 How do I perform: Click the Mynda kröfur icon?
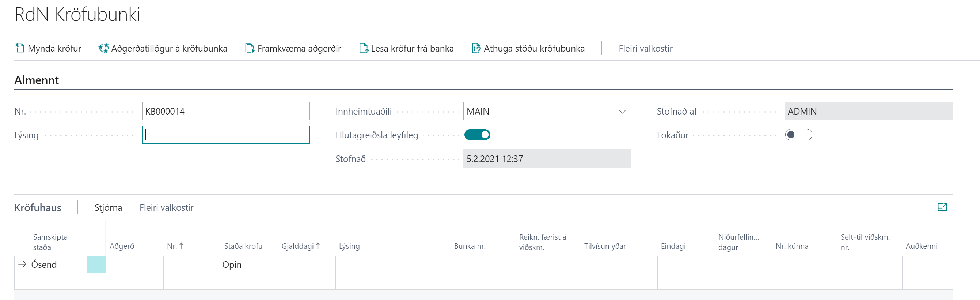pyautogui.click(x=19, y=48)
